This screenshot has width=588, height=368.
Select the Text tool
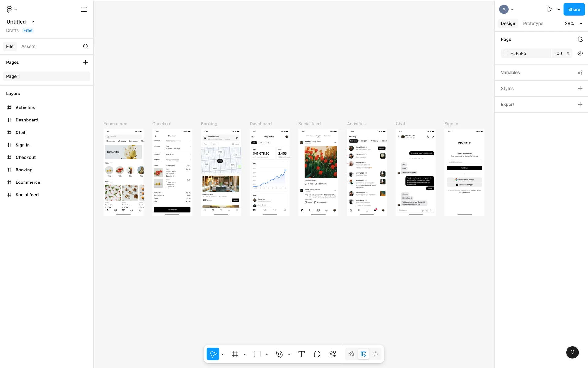pos(301,354)
